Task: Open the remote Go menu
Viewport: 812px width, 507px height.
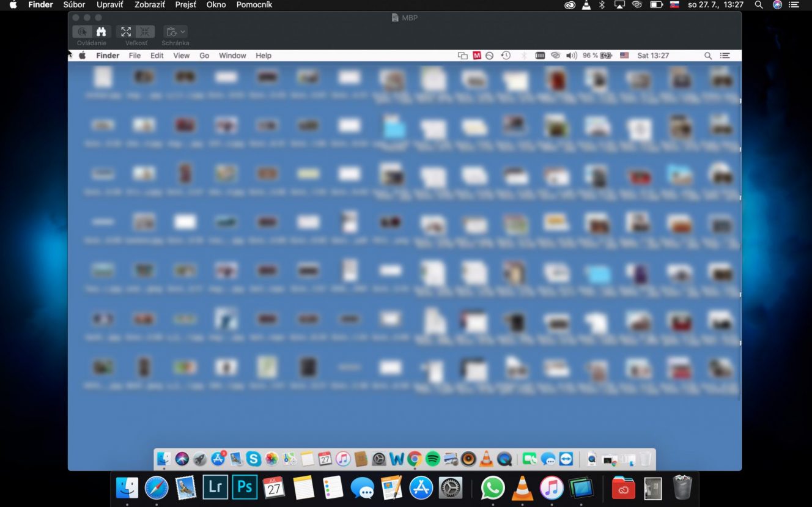Action: pos(204,56)
